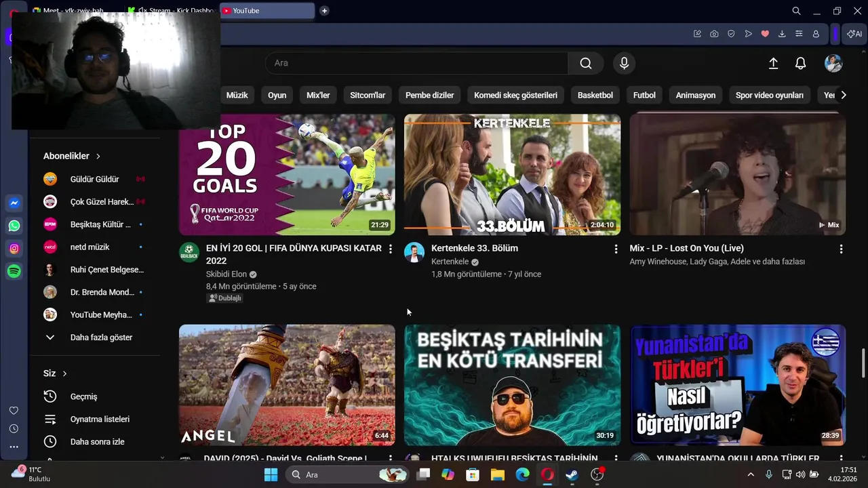This screenshot has height=488, width=868.
Task: Click the Opera edit/pencil page icon
Action: (x=697, y=34)
